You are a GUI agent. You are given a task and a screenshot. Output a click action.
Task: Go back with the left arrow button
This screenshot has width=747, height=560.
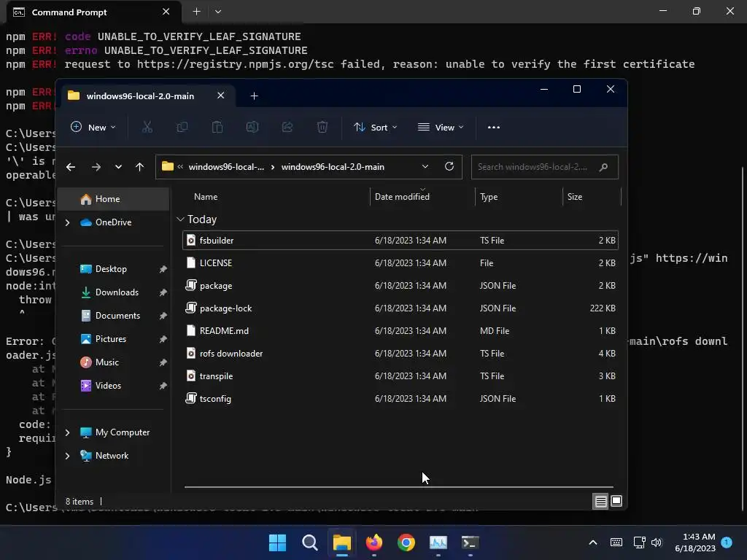71,167
